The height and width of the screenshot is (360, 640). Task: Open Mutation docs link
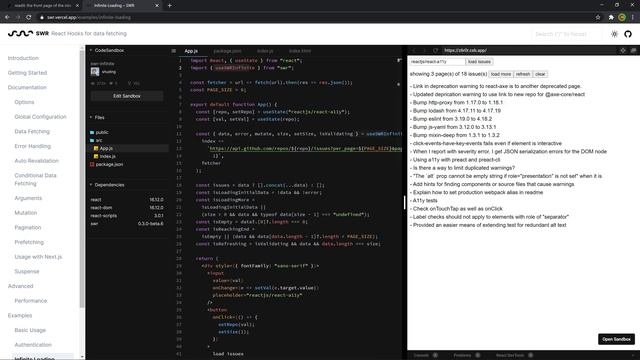click(26, 213)
